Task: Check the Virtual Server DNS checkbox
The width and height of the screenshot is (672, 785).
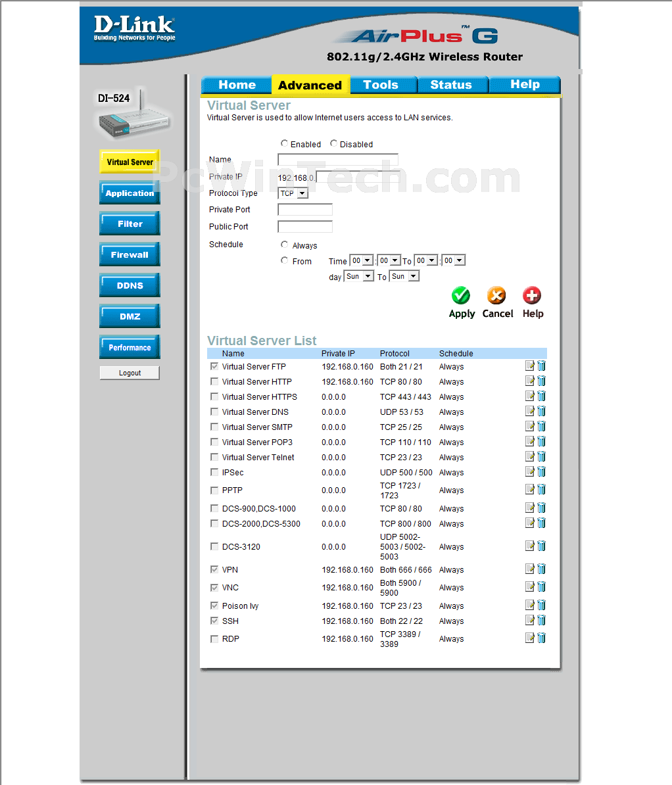Action: point(214,412)
